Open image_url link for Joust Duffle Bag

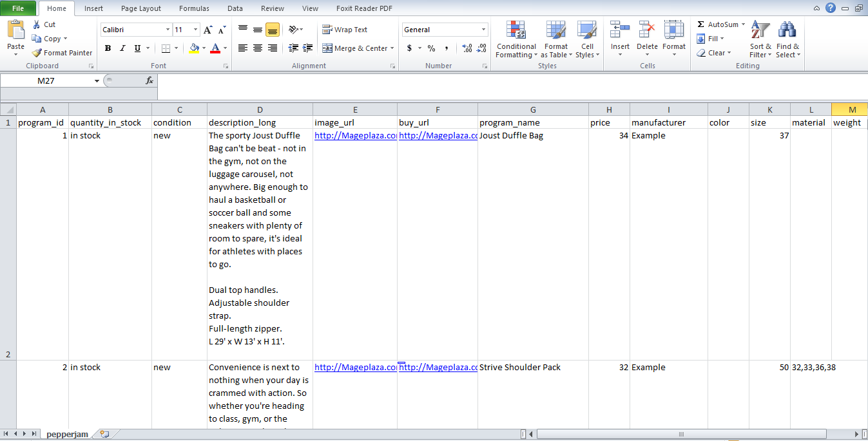click(355, 136)
